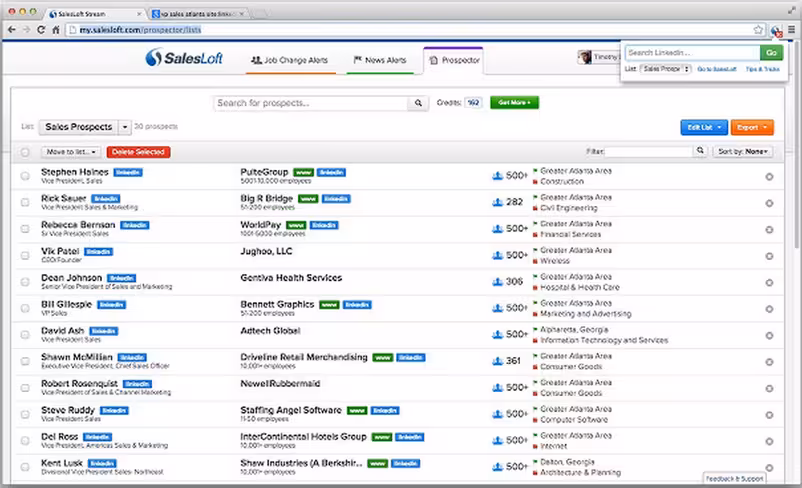Image resolution: width=802 pixels, height=488 pixels.
Task: Open Rebecca Bernson's LinkedIn badge
Action: (x=135, y=225)
